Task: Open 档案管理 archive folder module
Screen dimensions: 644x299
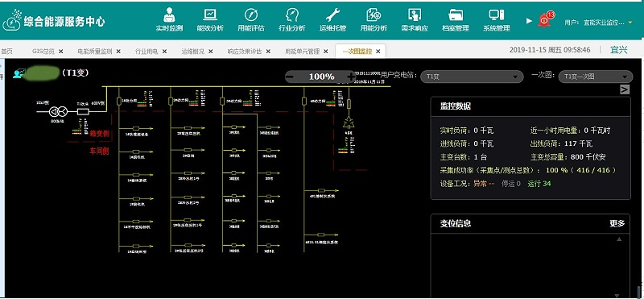Action: click(x=456, y=19)
